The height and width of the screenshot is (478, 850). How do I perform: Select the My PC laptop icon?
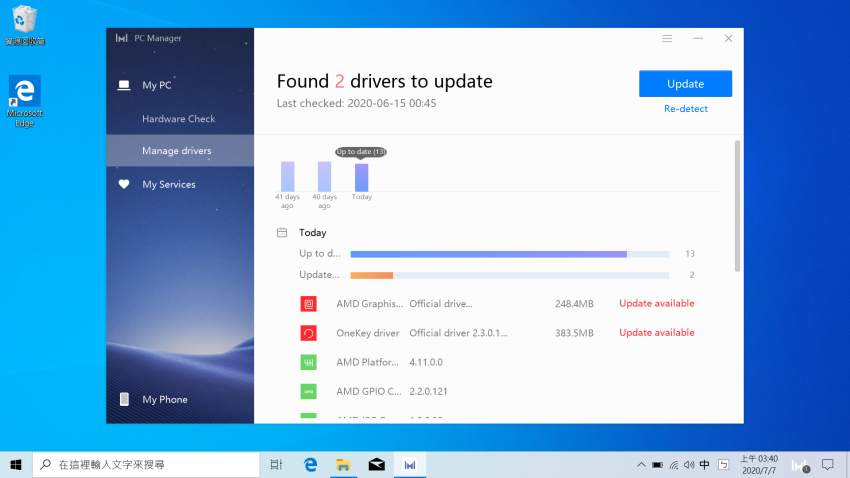point(124,85)
